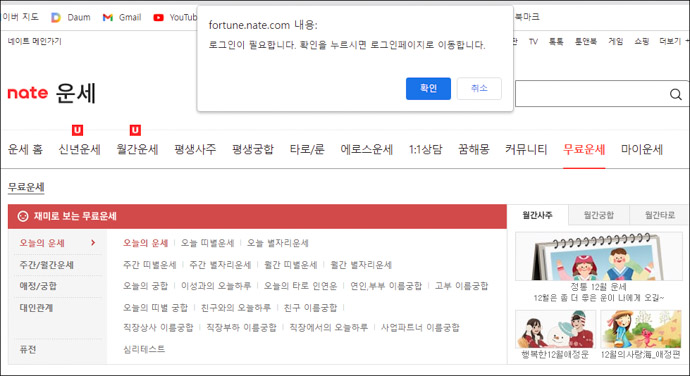Open the 평생궁합 menu
This screenshot has width=690, height=376.
253,149
